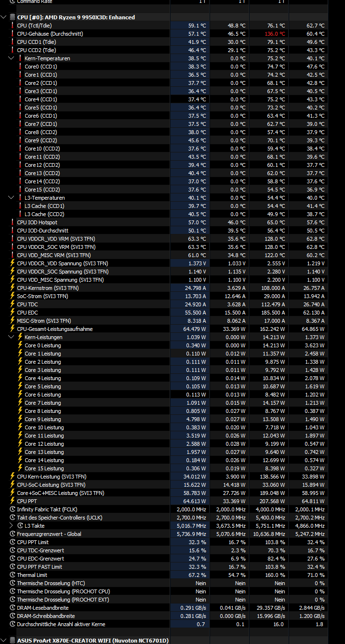The width and height of the screenshot is (345, 644).
Task: Select the CPU IOD-Durchschnitt row label
Action: coord(42,231)
